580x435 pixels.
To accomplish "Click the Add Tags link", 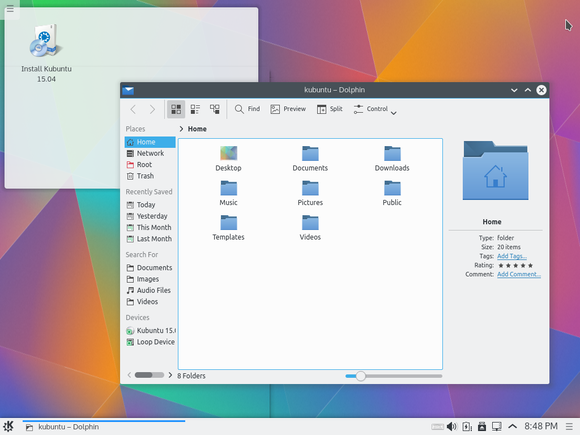I will click(x=512, y=256).
